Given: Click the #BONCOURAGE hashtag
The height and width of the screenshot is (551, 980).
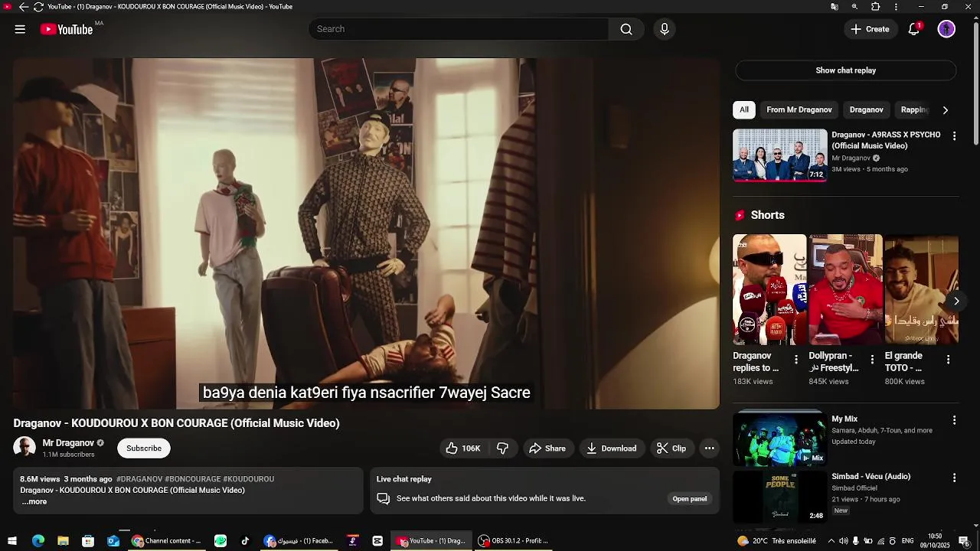Looking at the screenshot, I should [192, 479].
